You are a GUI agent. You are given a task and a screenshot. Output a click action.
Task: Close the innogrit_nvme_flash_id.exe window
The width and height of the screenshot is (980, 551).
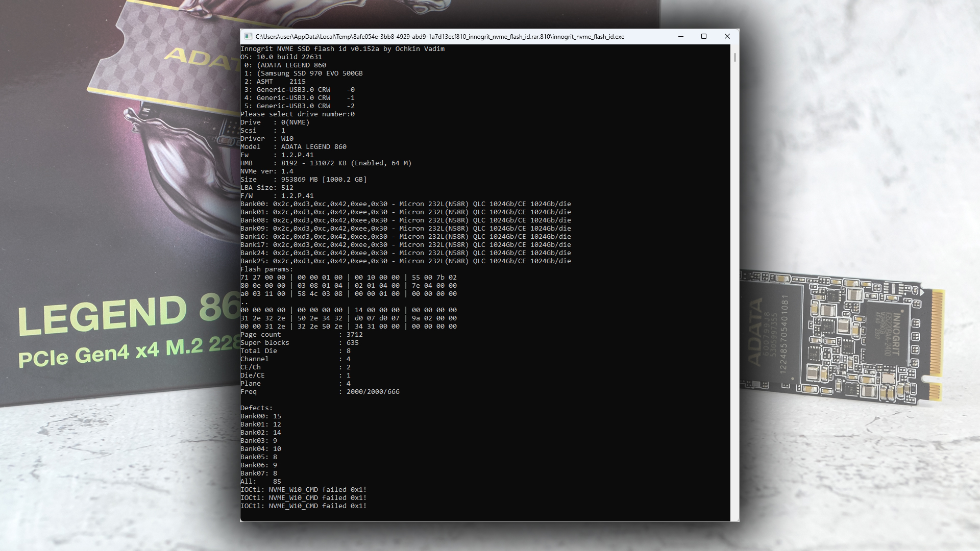pos(727,37)
